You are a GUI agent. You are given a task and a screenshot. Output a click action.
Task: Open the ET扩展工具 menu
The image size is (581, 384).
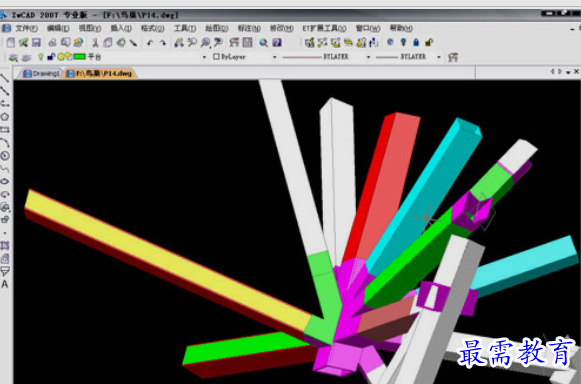(x=324, y=28)
